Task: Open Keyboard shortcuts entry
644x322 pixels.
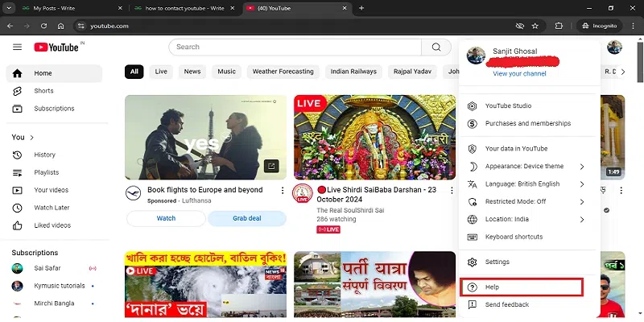Action: click(530, 237)
